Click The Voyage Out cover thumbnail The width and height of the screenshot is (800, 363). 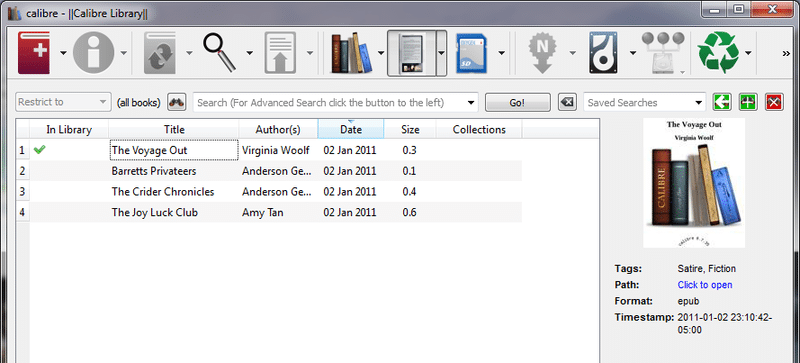(694, 183)
